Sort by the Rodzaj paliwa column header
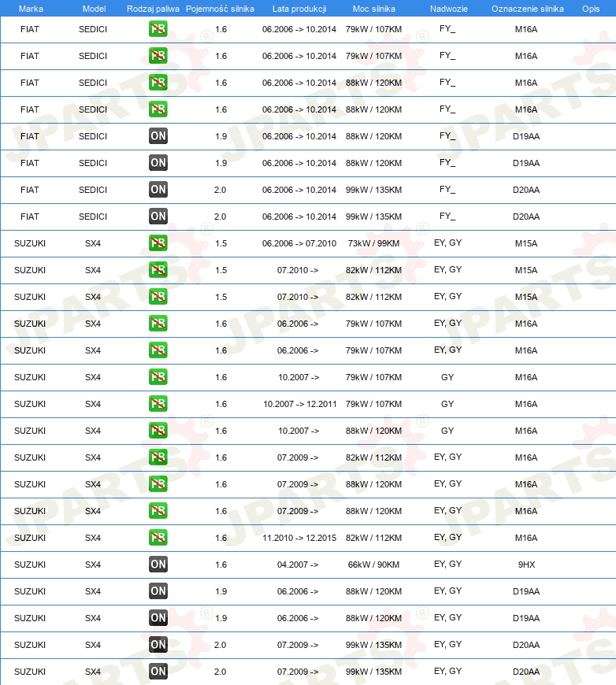The width and height of the screenshot is (616, 685). [153, 9]
